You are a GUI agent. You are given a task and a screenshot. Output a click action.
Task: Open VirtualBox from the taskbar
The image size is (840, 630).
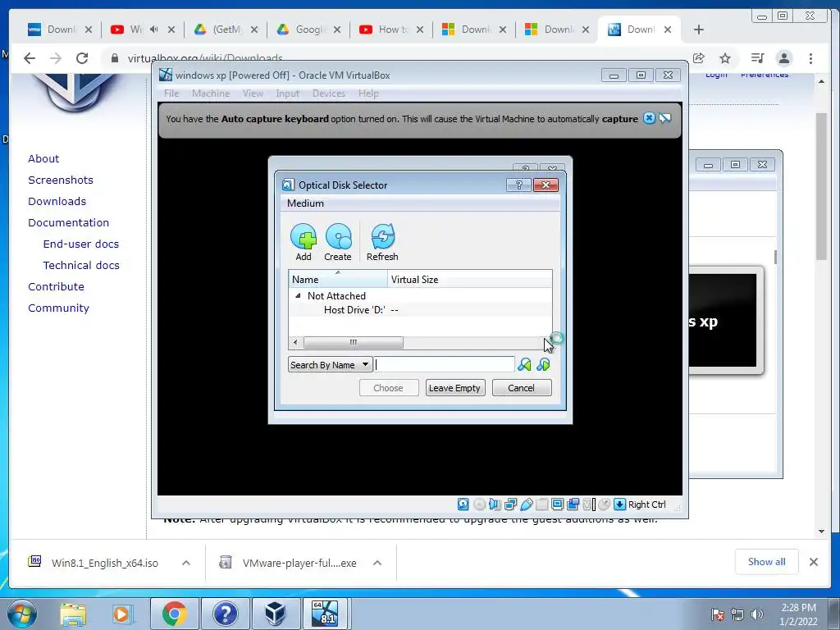pos(276,614)
